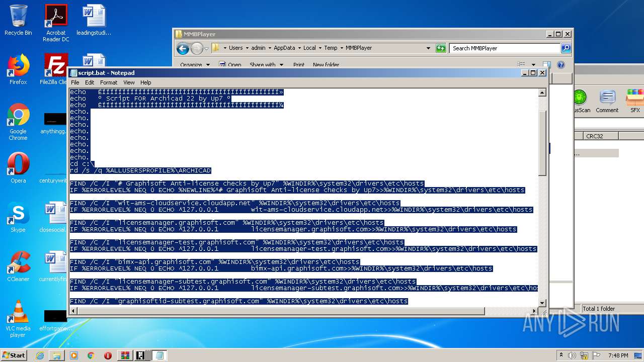Click the MMBPlayer breadcrumb in the address bar
The height and width of the screenshot is (362, 644).
359,48
